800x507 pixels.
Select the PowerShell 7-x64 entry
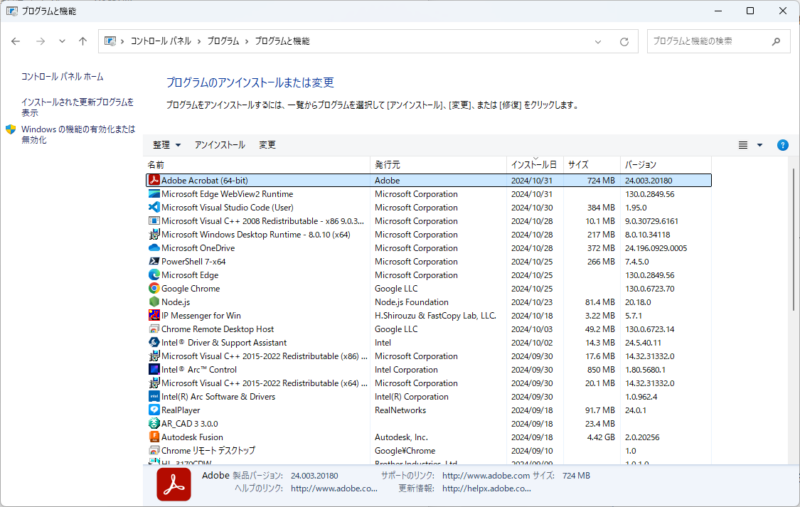193,261
